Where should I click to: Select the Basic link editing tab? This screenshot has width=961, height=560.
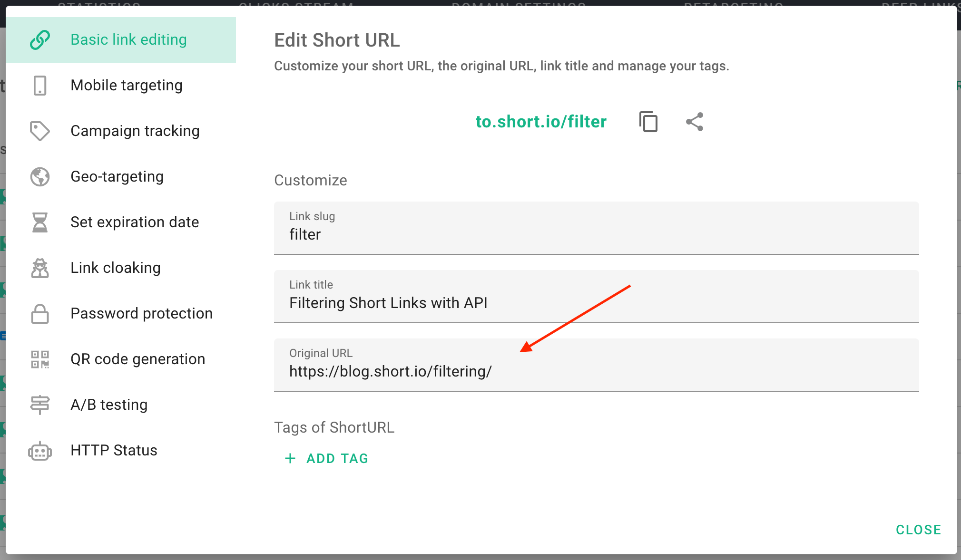click(x=128, y=40)
